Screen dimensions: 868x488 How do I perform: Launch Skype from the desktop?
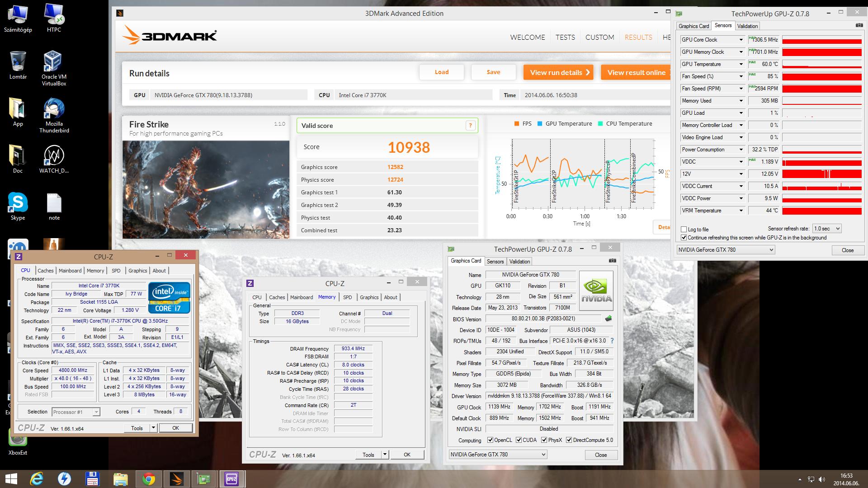click(x=18, y=206)
